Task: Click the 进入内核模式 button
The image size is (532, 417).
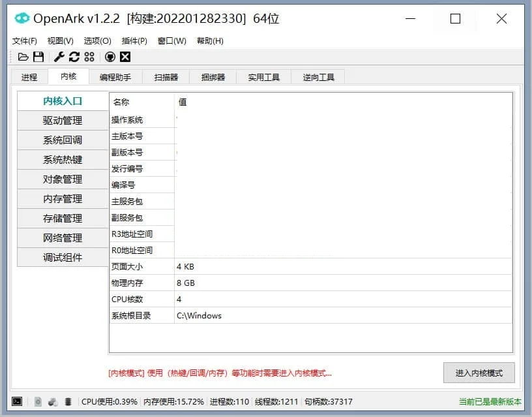Action: (478, 373)
